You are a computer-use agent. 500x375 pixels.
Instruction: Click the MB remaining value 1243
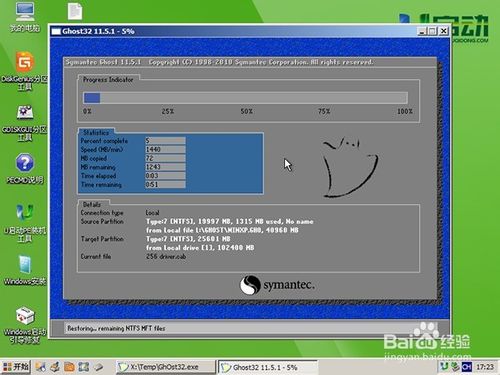point(165,167)
